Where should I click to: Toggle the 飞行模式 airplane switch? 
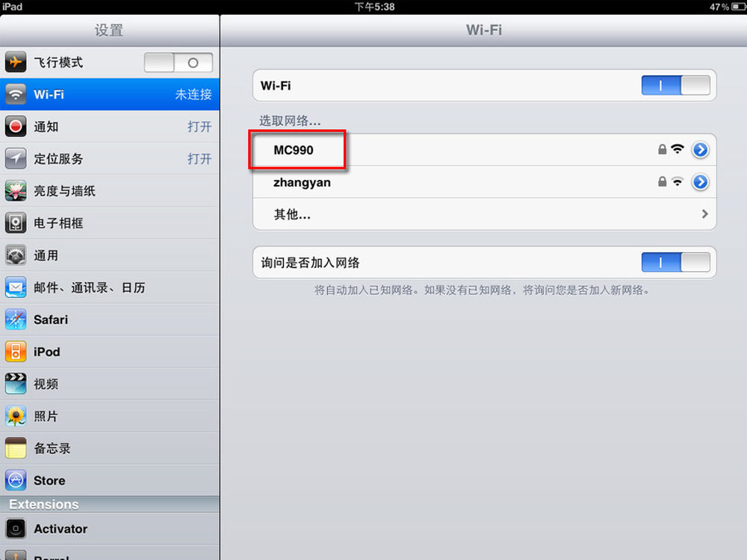coord(179,63)
